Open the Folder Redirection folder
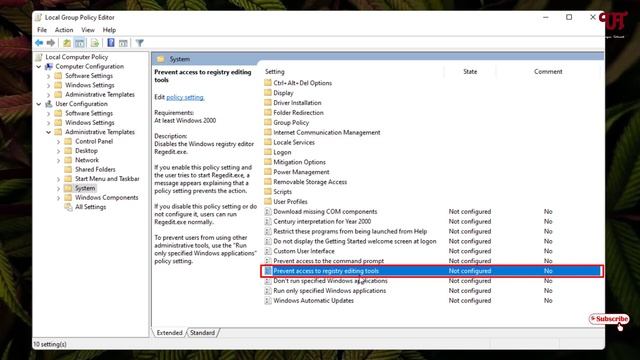Screen dimensions: 640x360 (x=298, y=113)
